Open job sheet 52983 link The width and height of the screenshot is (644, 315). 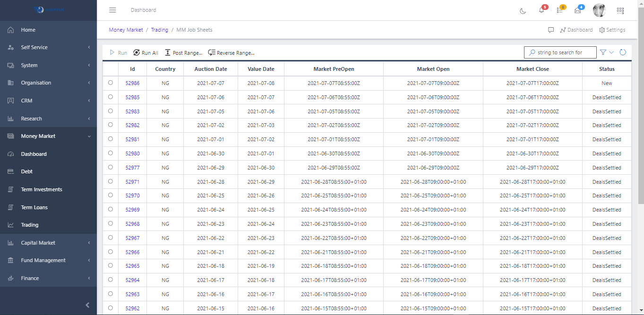132,111
